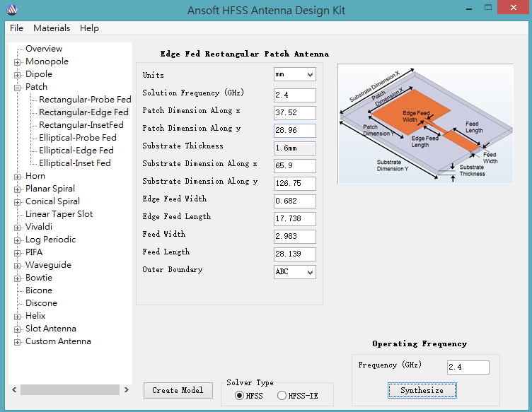This screenshot has width=532, height=412.
Task: Expand the Slot Antenna node
Action: pyautogui.click(x=17, y=329)
